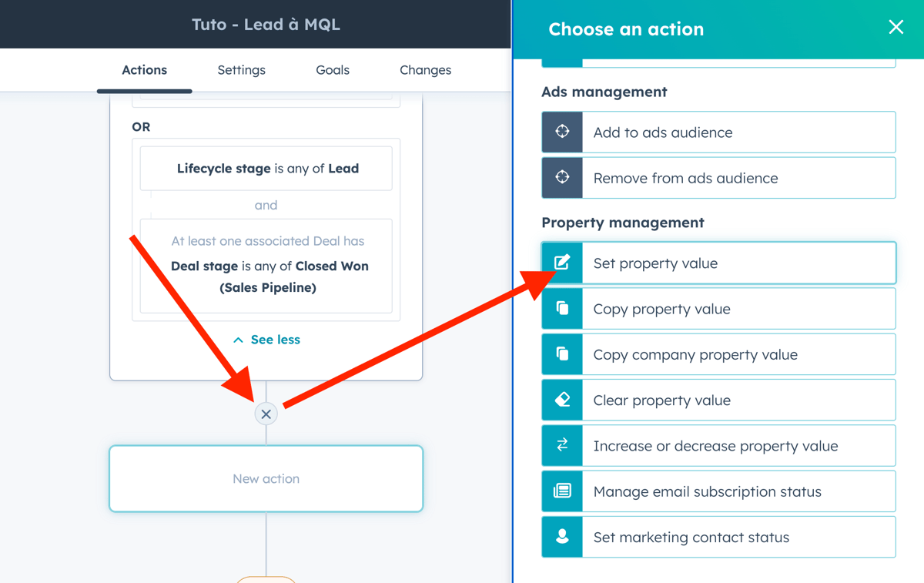Click the Set property value pencil icon
Image resolution: width=924 pixels, height=583 pixels.
click(562, 263)
